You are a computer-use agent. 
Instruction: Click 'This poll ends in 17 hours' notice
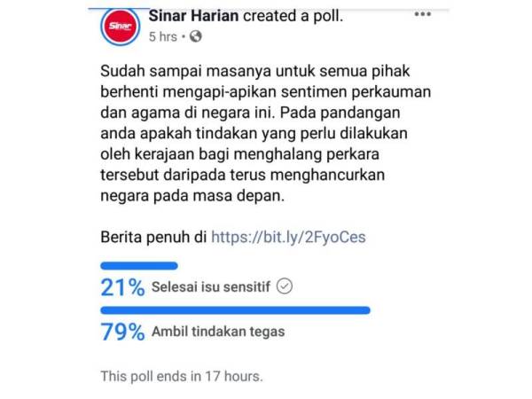(x=182, y=376)
